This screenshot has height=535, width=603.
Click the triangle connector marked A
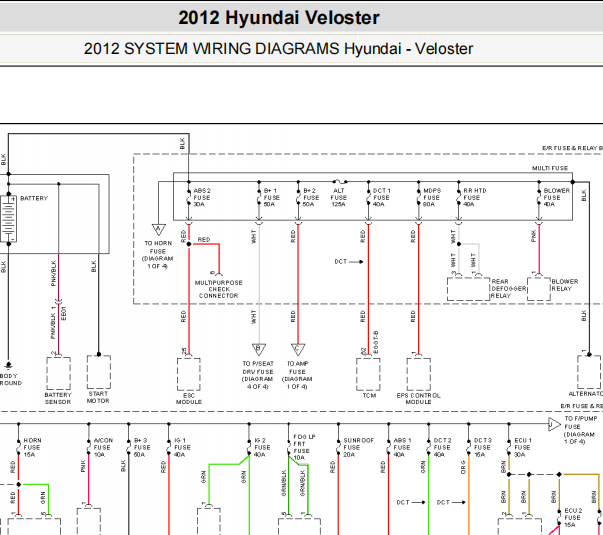click(158, 230)
